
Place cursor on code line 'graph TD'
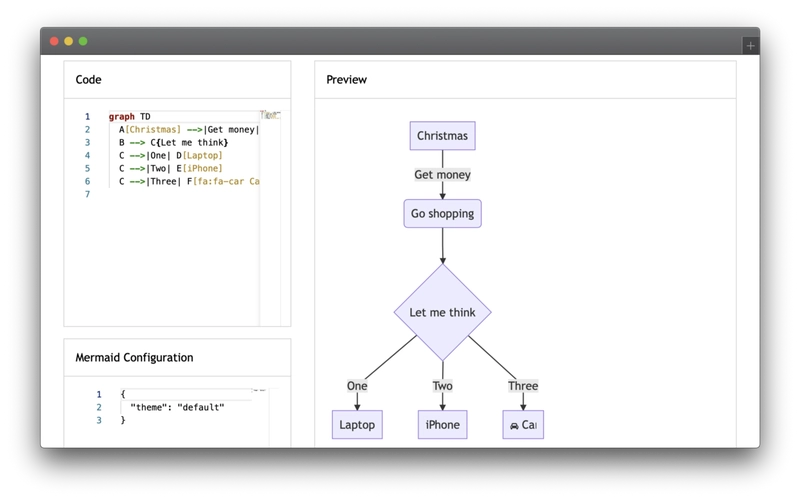130,116
